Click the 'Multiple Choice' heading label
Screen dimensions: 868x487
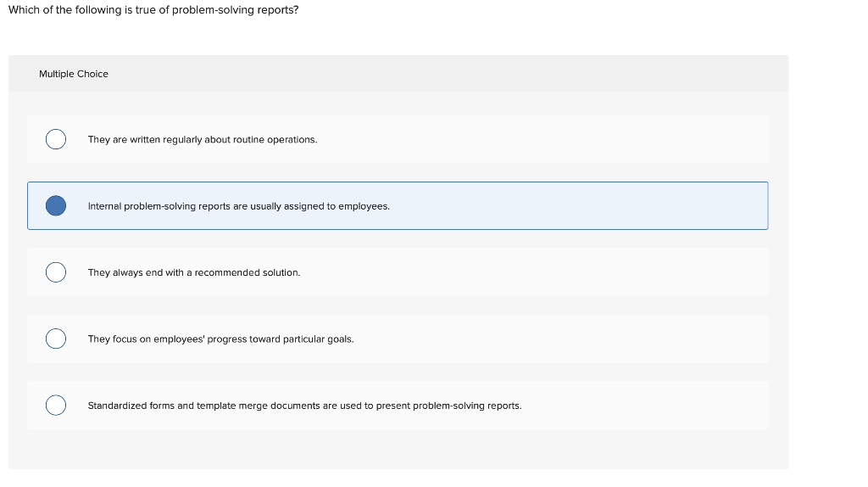74,74
